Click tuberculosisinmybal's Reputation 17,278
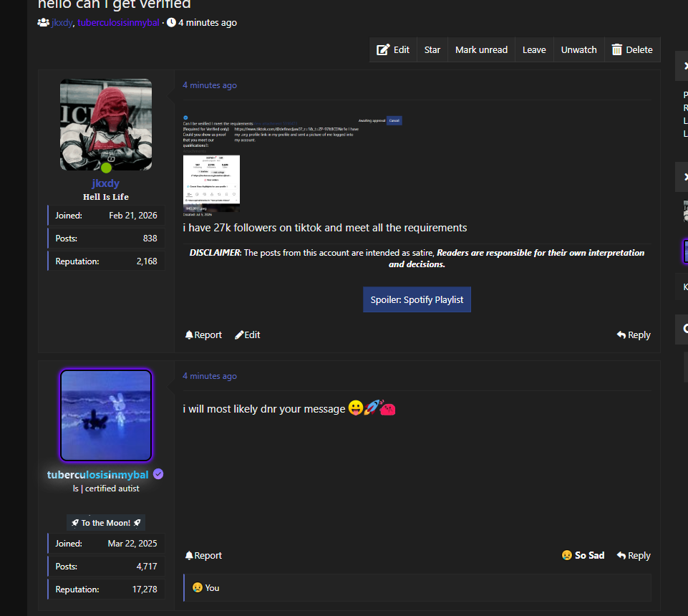Screen dimensions: 688x616 point(145,589)
